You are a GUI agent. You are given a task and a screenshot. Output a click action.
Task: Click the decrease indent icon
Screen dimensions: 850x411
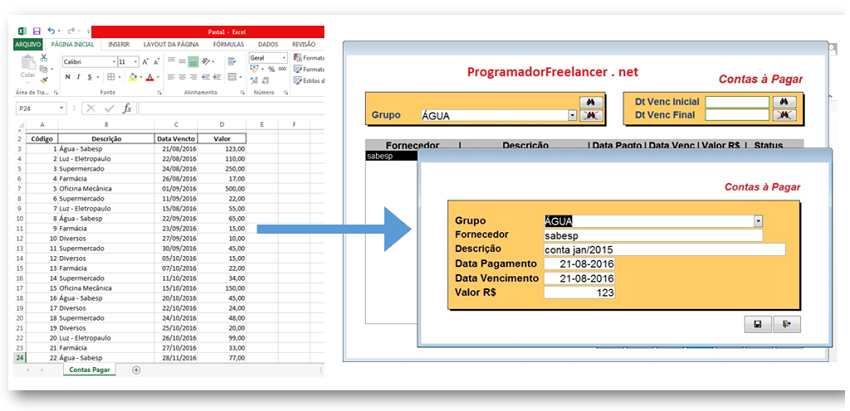(x=206, y=77)
